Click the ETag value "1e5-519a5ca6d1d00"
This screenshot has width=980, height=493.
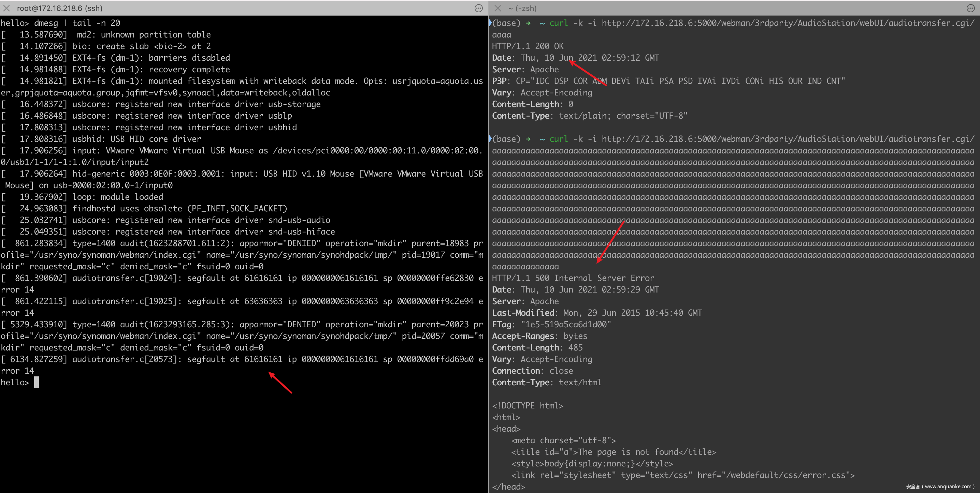pos(566,325)
